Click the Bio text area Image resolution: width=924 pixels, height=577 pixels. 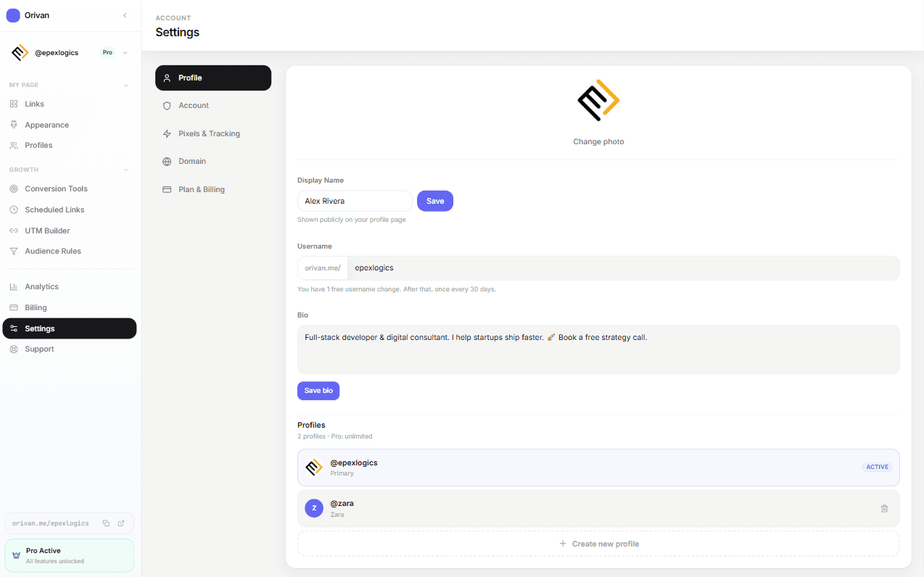598,349
